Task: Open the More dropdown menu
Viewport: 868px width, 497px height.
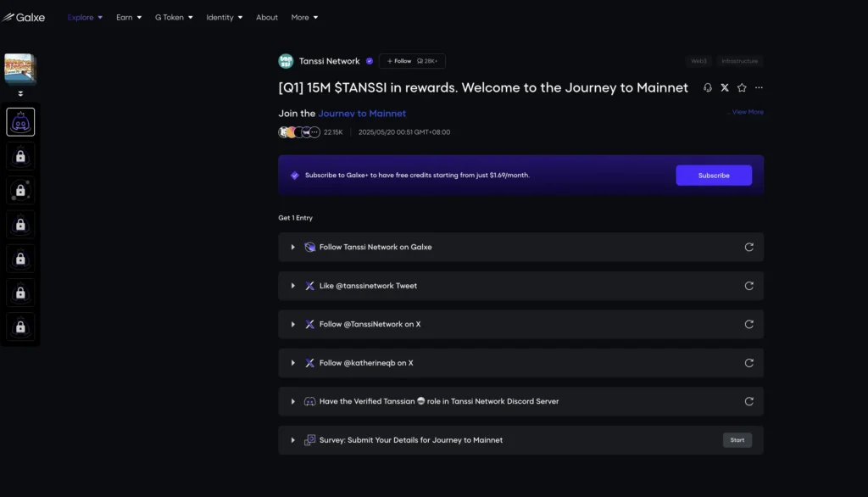Action: (x=304, y=17)
